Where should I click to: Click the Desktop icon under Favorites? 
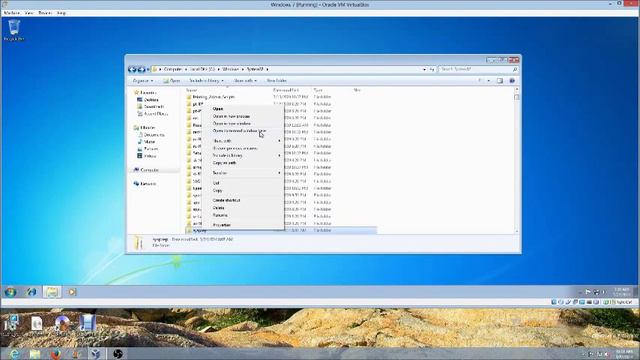(x=140, y=100)
